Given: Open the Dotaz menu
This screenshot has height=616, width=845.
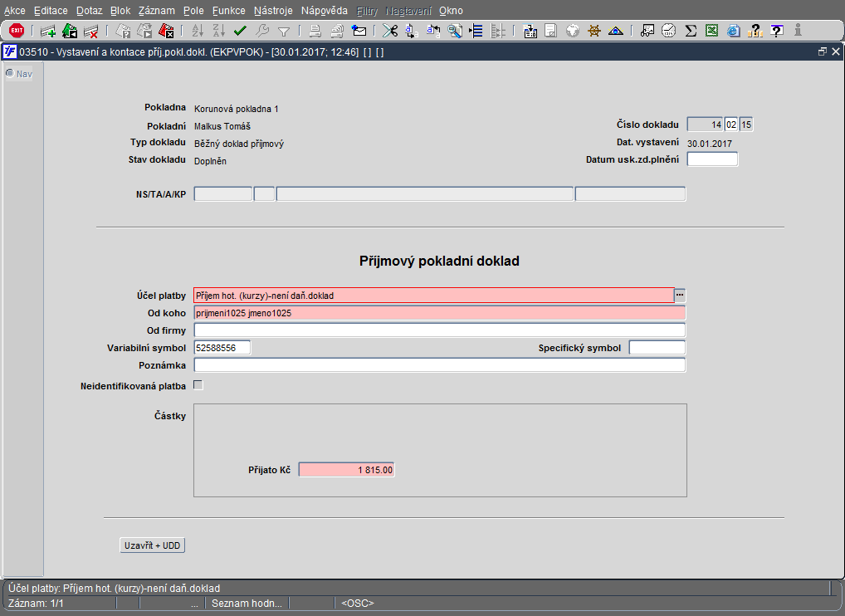Looking at the screenshot, I should click(x=89, y=11).
